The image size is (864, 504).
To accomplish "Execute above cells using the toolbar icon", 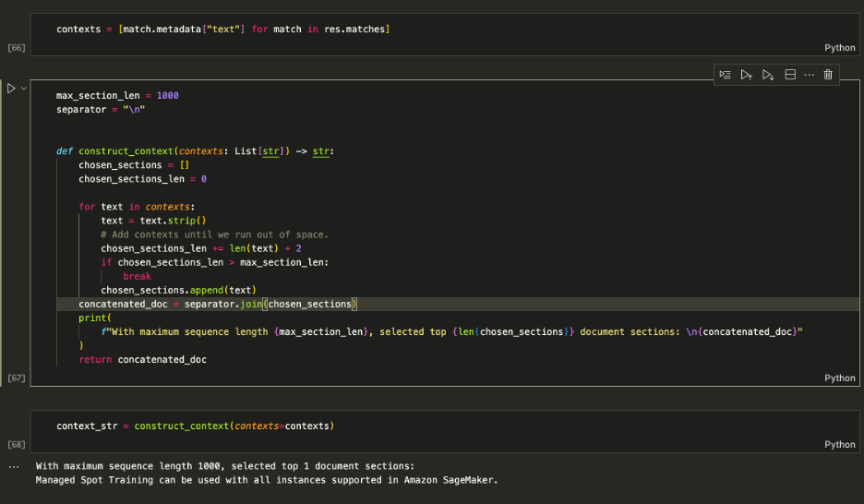I will 747,75.
